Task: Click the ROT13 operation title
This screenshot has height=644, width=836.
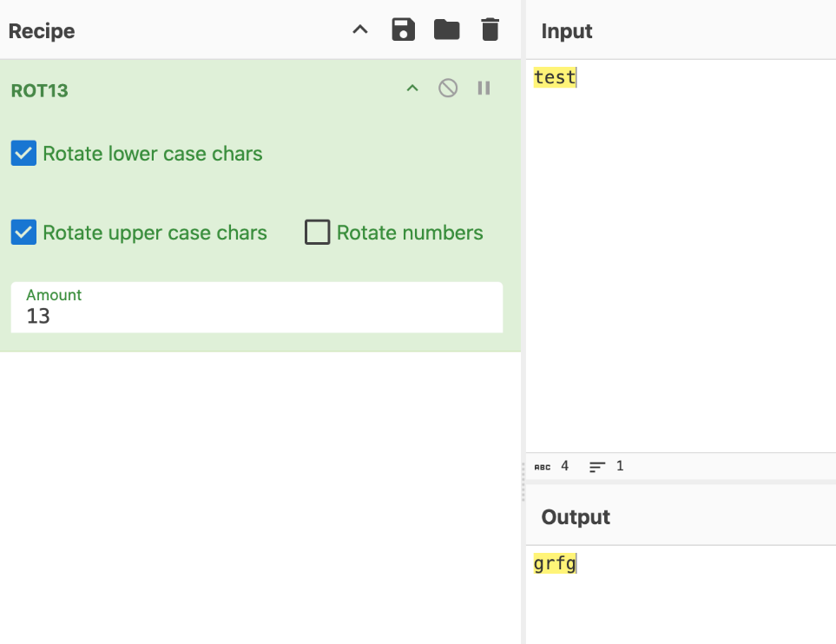Action: coord(40,90)
